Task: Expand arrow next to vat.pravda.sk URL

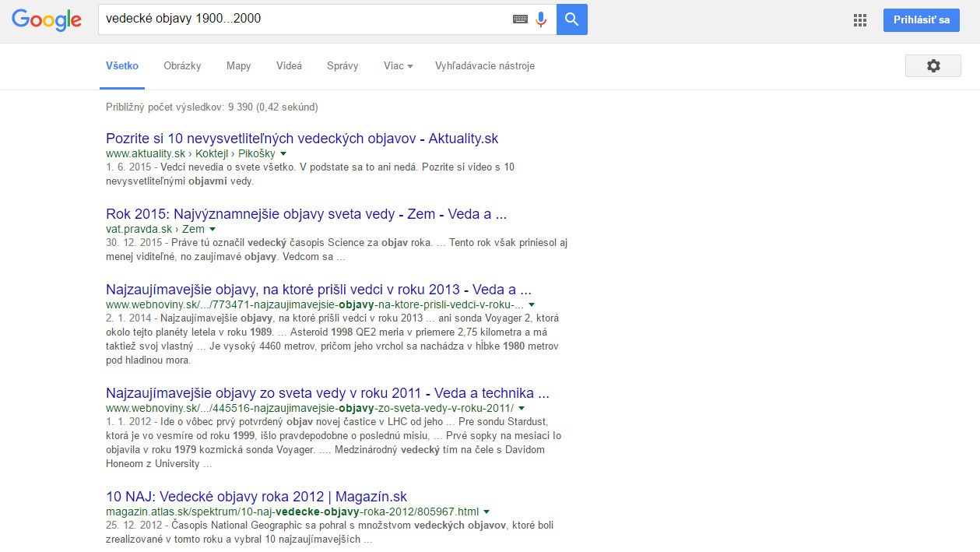Action: (x=213, y=230)
